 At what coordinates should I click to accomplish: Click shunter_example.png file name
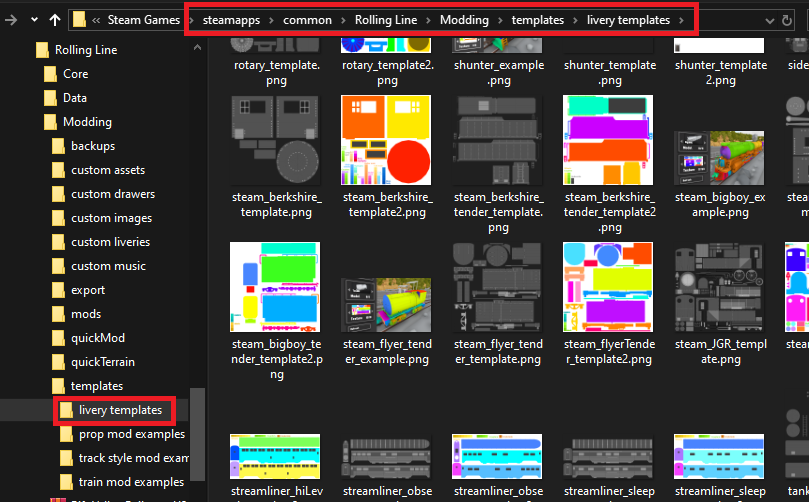click(x=499, y=73)
